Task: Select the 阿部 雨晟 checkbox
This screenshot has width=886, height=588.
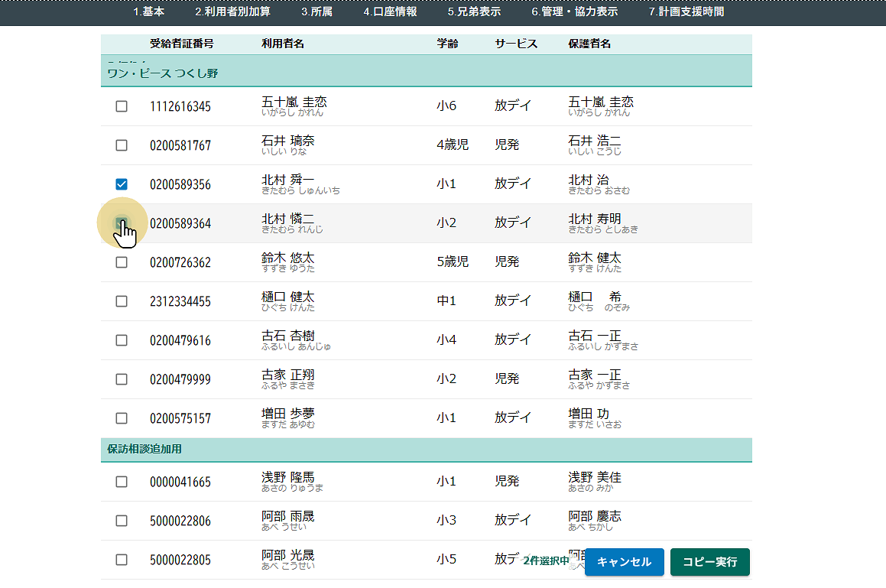Action: pyautogui.click(x=122, y=521)
